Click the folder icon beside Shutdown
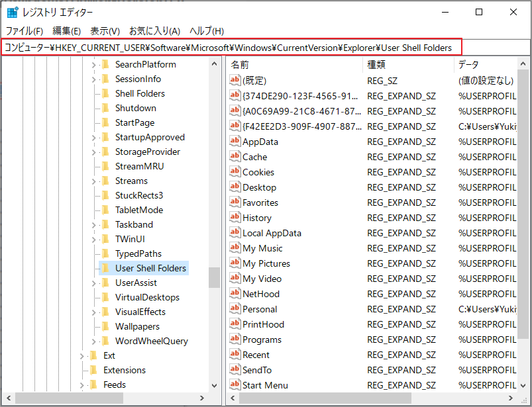Viewport: 532px width, 407px height. [105, 108]
